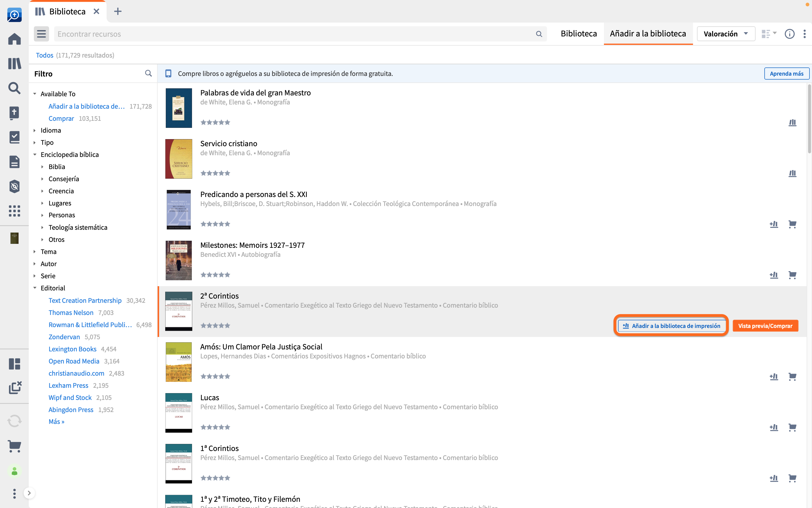The height and width of the screenshot is (508, 812).
Task: Close the Biblioteca panel tab
Action: [x=96, y=11]
